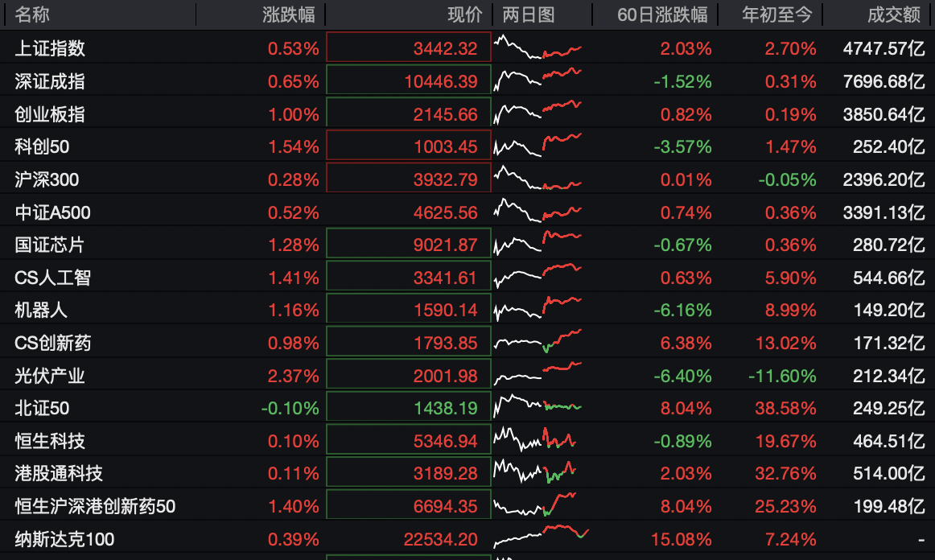The image size is (935, 560).
Task: Click the 514.00亿 turnover value
Action: coord(889,474)
